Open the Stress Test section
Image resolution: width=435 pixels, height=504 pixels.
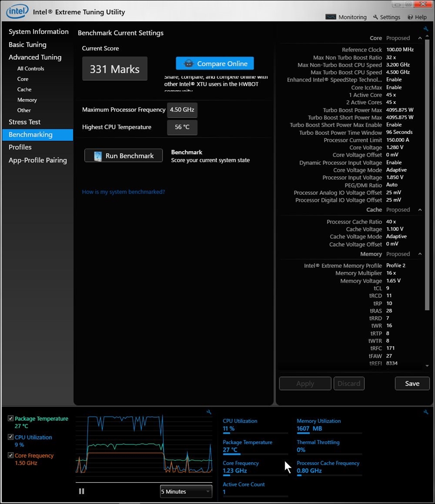coord(25,122)
